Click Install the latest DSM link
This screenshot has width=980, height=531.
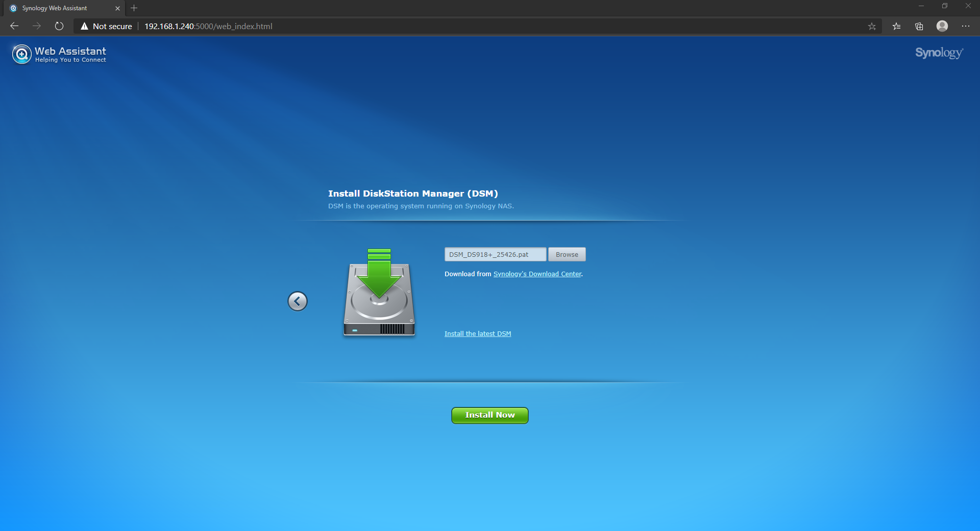pyautogui.click(x=477, y=334)
